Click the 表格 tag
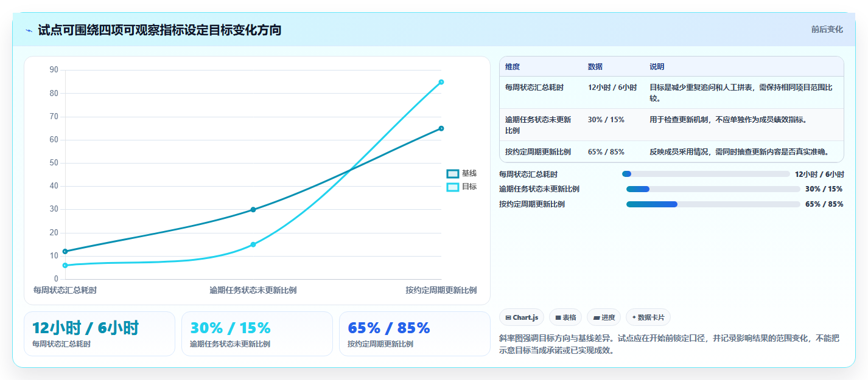868x380 pixels. [565, 317]
